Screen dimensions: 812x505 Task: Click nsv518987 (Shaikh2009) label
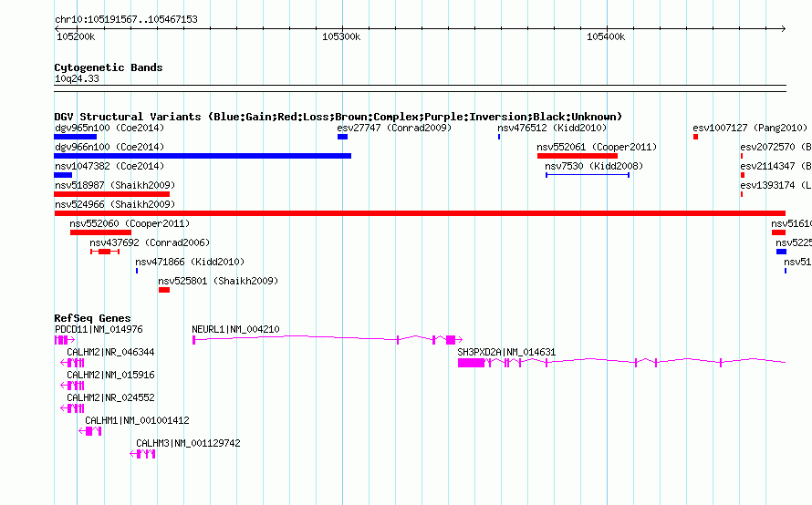click(115, 185)
